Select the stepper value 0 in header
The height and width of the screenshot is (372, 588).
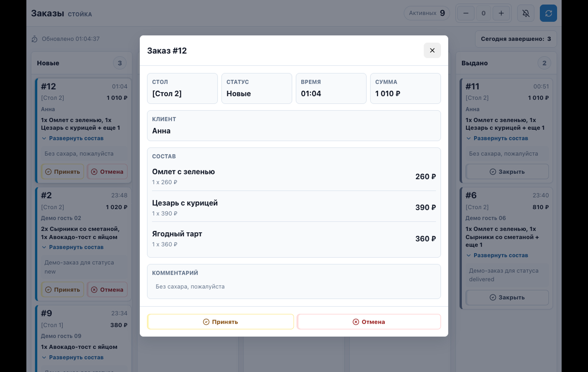(483, 13)
